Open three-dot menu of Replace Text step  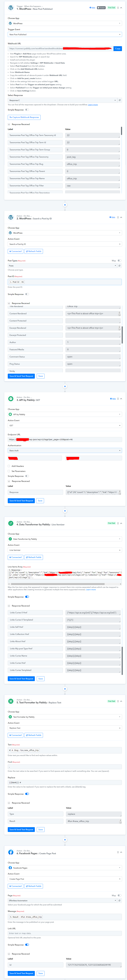[118, 701]
